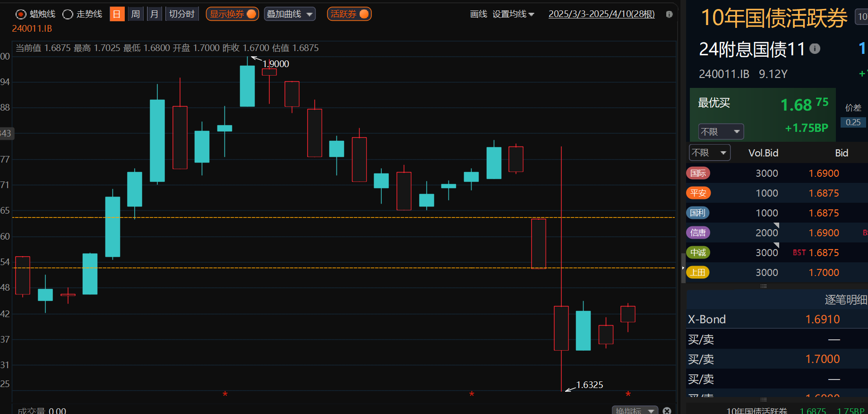868x414 pixels.
Task: Click the bid 1.6900 in the 国际 row
Action: [824, 173]
